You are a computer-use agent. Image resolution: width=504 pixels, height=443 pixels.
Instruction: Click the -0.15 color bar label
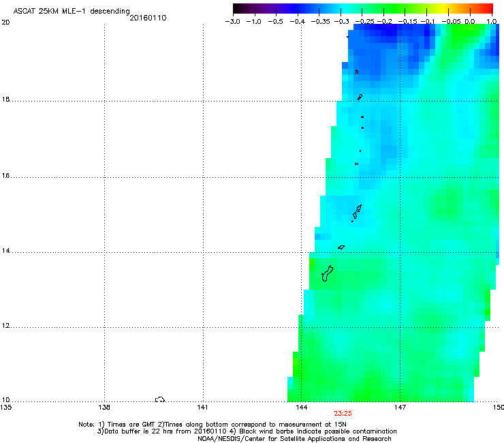[x=407, y=22]
